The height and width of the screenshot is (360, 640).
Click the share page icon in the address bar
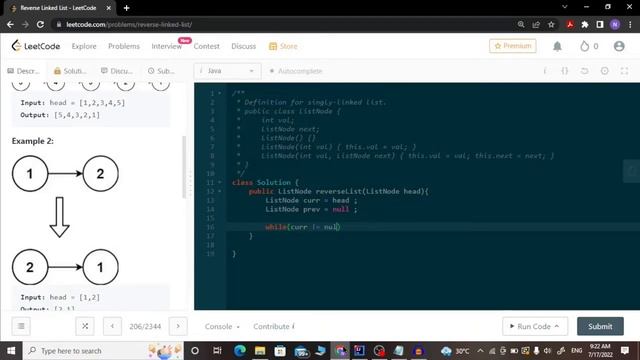536,24
